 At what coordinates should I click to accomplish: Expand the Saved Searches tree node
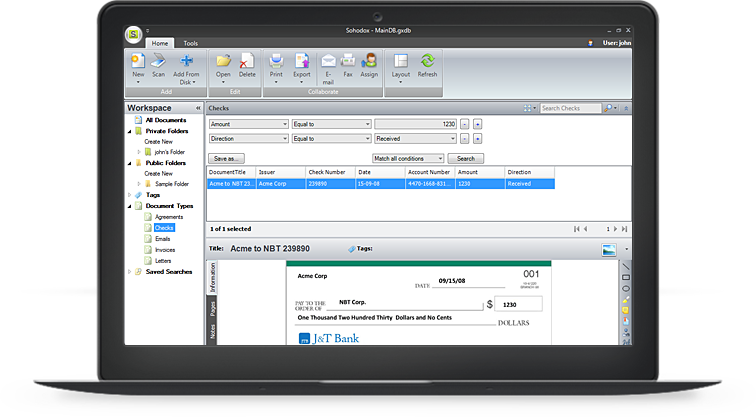129,272
